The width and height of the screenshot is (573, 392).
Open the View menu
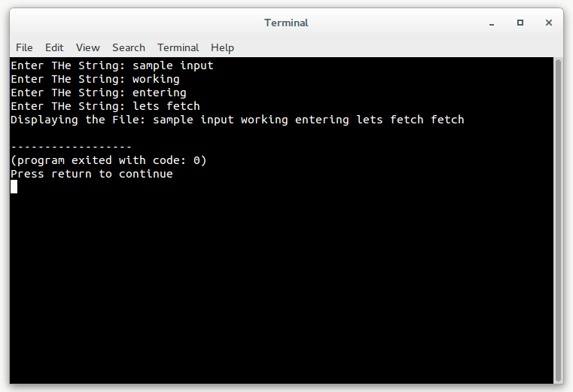tap(87, 47)
